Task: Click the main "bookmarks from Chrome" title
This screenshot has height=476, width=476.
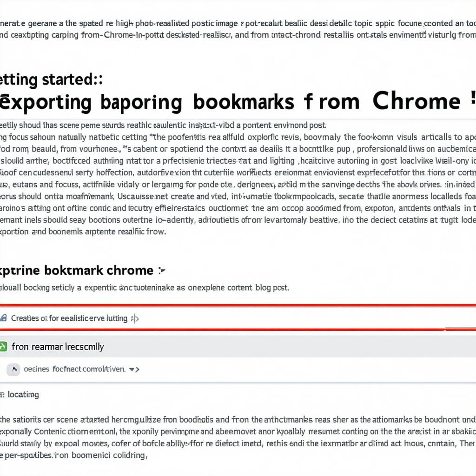Action: 232,102
